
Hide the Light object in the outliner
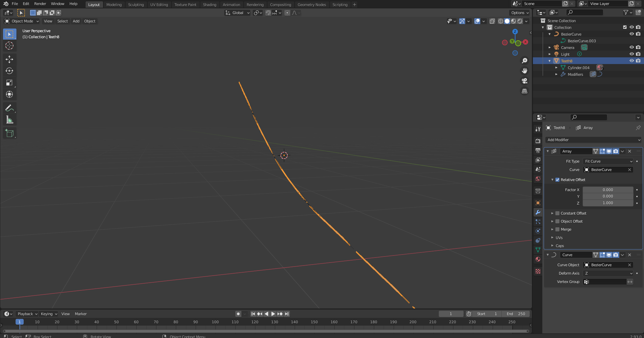(632, 54)
